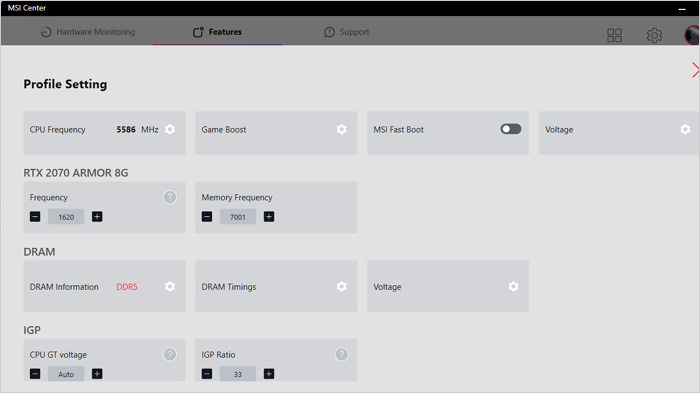The height and width of the screenshot is (393, 700).
Task: Click the Game Boost label
Action: click(x=224, y=130)
